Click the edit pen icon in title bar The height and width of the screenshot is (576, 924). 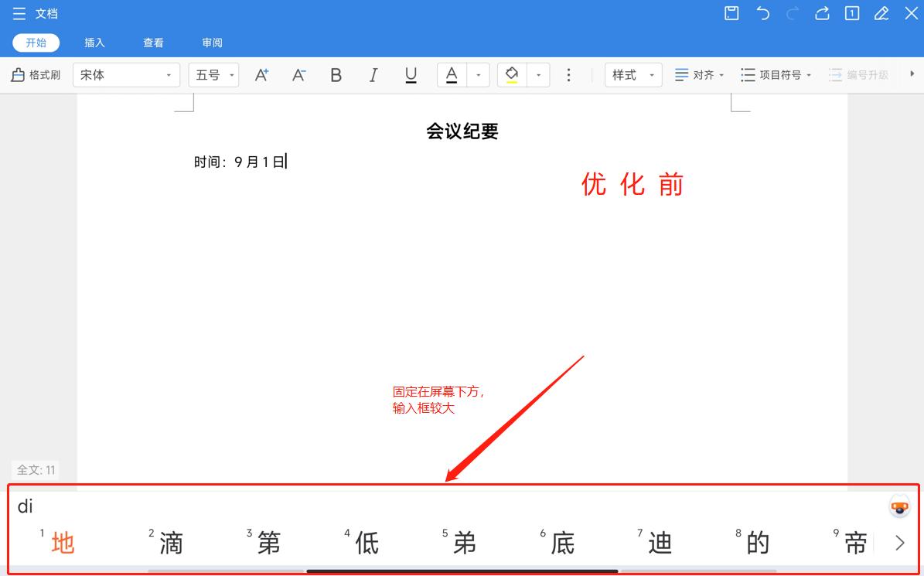click(x=881, y=13)
